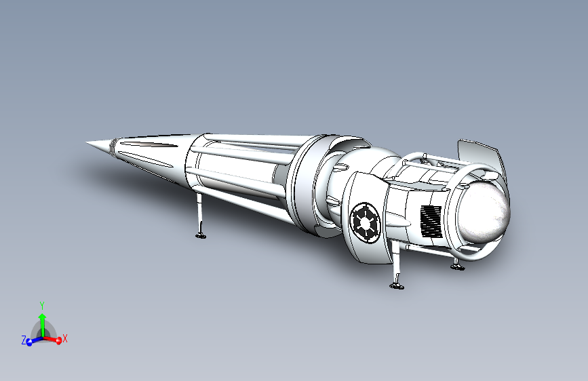Select the pointed nose cone tip

(98, 146)
